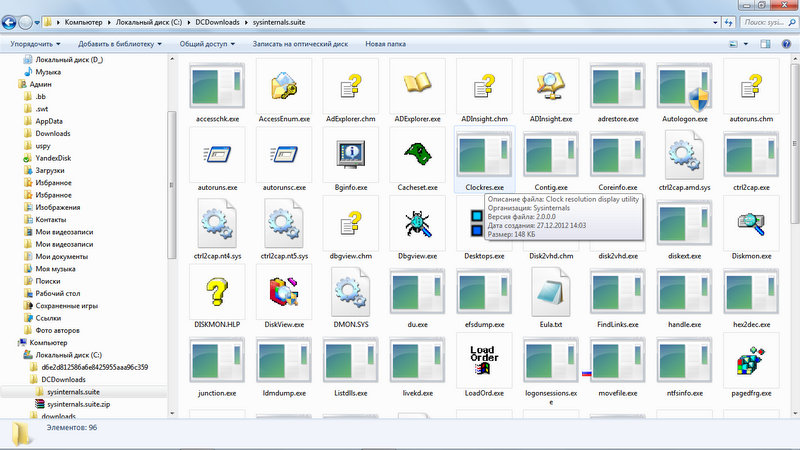This screenshot has height=450, width=800.
Task: Select the Clockres.exe file
Action: pos(484,160)
